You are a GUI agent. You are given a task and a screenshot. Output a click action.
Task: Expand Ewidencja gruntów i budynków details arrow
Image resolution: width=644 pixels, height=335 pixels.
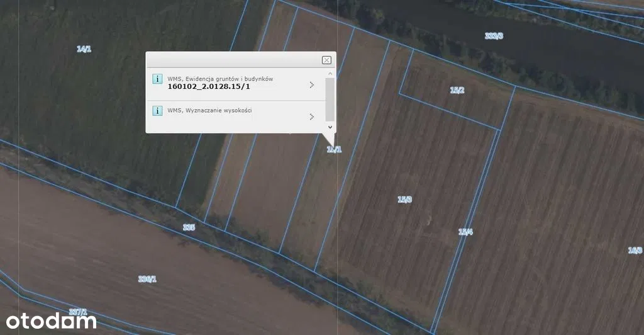pos(311,85)
